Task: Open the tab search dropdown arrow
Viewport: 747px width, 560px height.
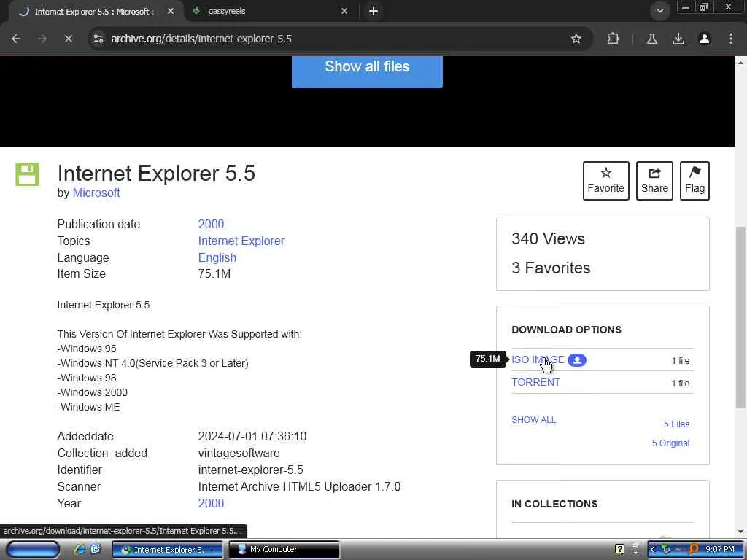Action: click(x=659, y=11)
